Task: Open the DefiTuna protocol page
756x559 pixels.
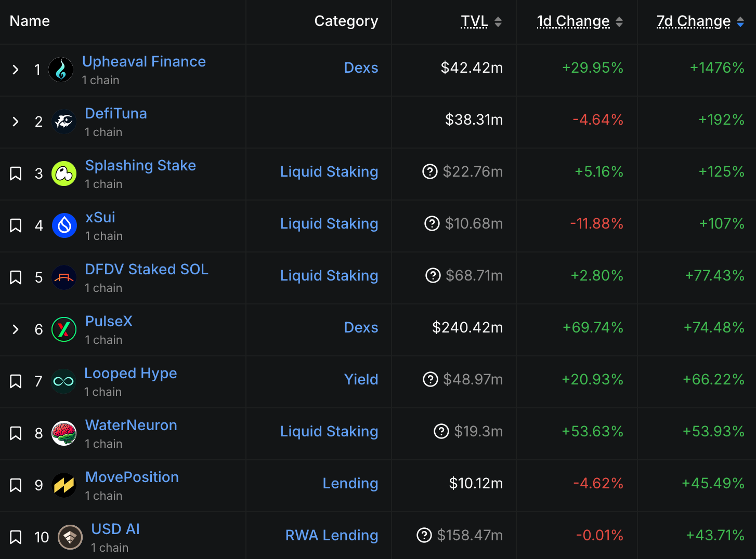Action: tap(116, 113)
